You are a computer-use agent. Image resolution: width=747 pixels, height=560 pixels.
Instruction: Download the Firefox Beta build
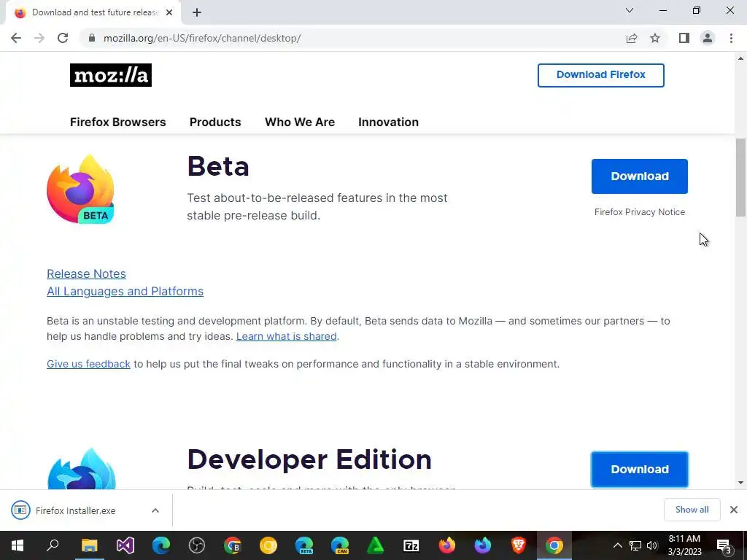point(639,176)
